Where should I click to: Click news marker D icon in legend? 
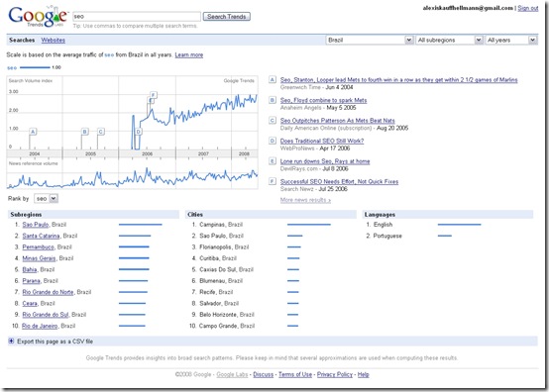(x=273, y=141)
